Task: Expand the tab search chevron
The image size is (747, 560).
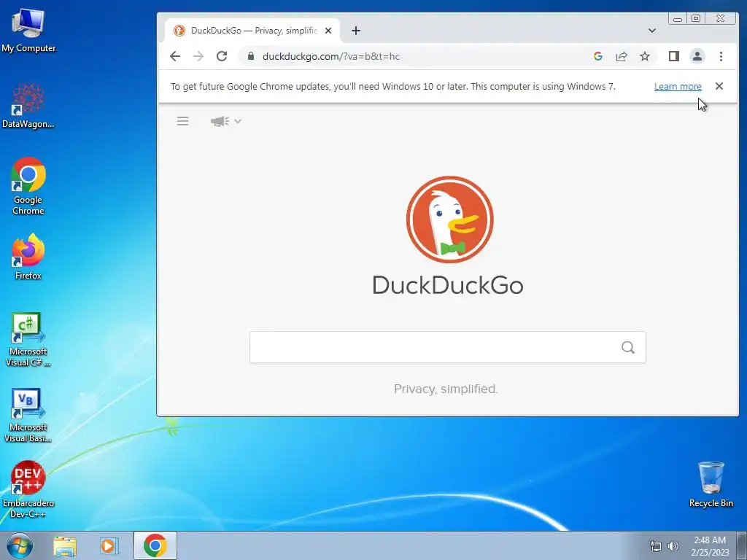Action: tap(651, 31)
